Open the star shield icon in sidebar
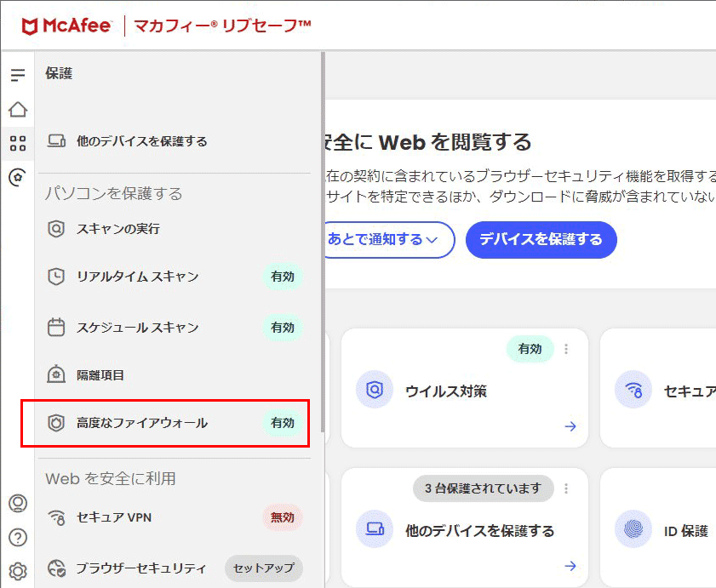Image resolution: width=716 pixels, height=588 pixels. click(18, 177)
